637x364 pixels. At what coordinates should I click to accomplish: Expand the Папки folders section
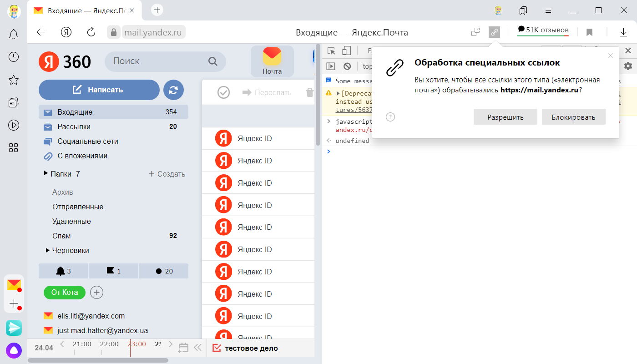46,173
